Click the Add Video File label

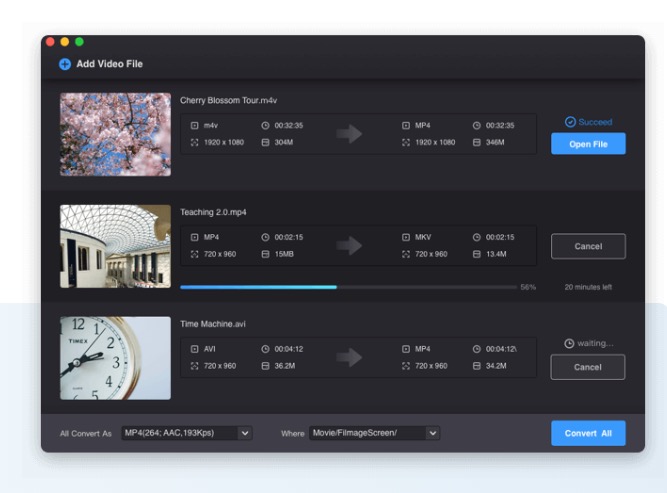pyautogui.click(x=110, y=64)
